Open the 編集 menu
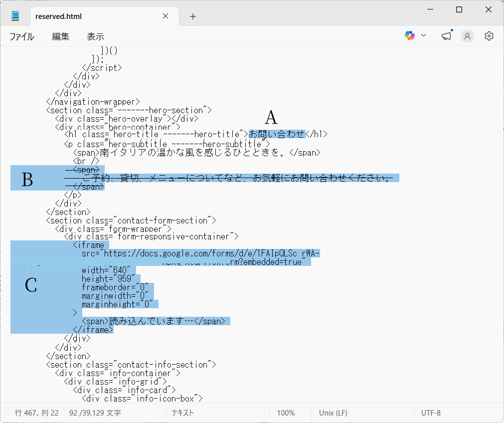 tap(60, 36)
